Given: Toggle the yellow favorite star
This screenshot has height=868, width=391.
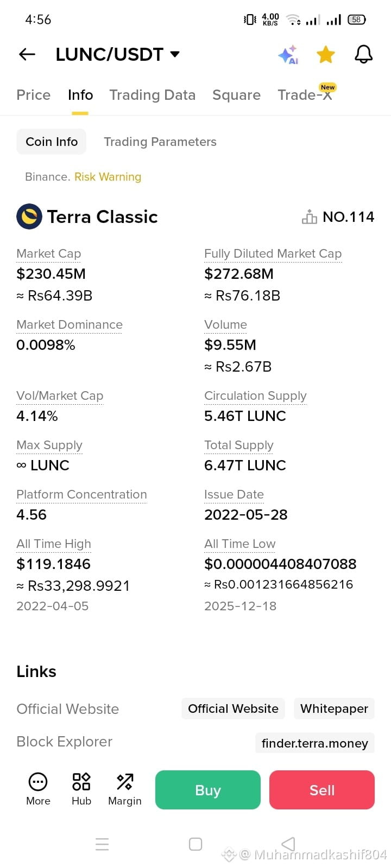Looking at the screenshot, I should tap(326, 54).
